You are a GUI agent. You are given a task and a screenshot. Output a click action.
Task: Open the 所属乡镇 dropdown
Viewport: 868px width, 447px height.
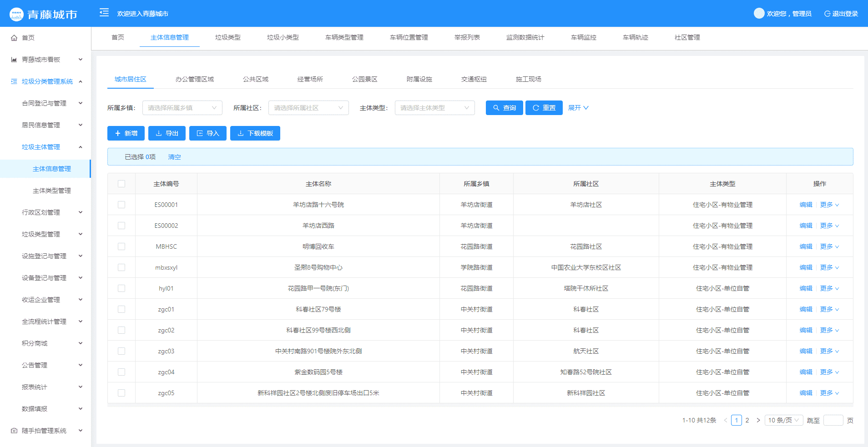coord(182,108)
